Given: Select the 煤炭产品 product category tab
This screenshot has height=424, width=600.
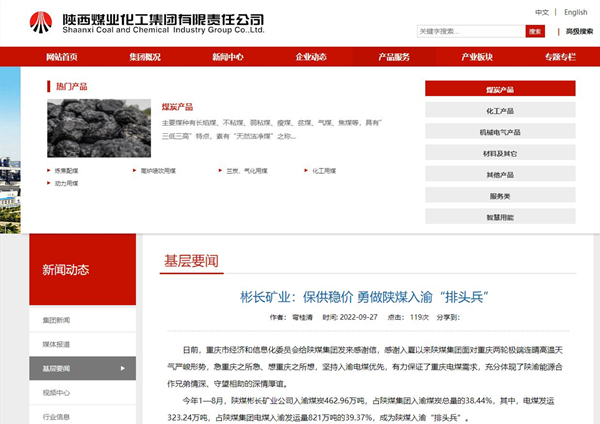Looking at the screenshot, I should point(499,89).
